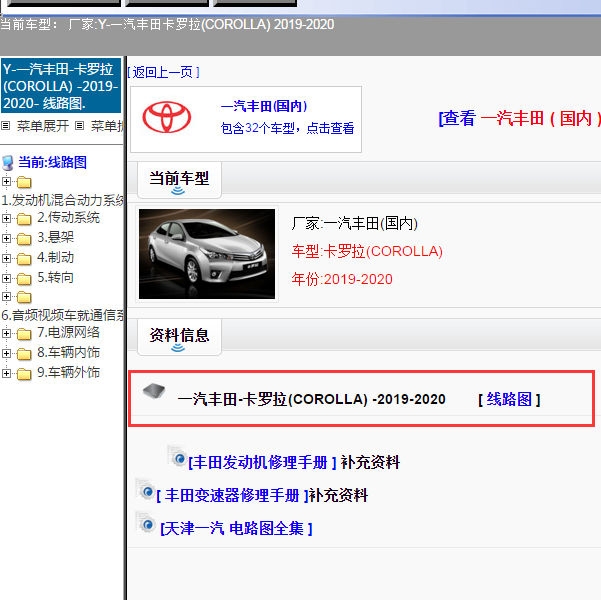
Task: Click the folder icon for 2.传动系统
Action: tap(24, 219)
